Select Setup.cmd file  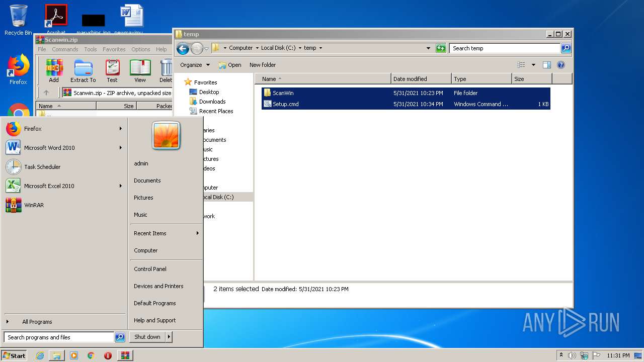(x=406, y=104)
